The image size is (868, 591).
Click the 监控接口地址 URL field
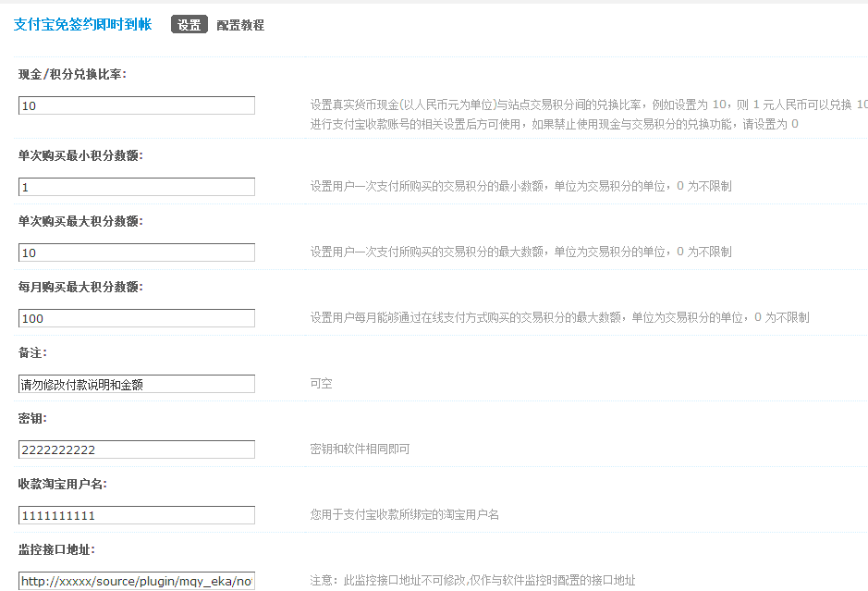pyautogui.click(x=137, y=581)
